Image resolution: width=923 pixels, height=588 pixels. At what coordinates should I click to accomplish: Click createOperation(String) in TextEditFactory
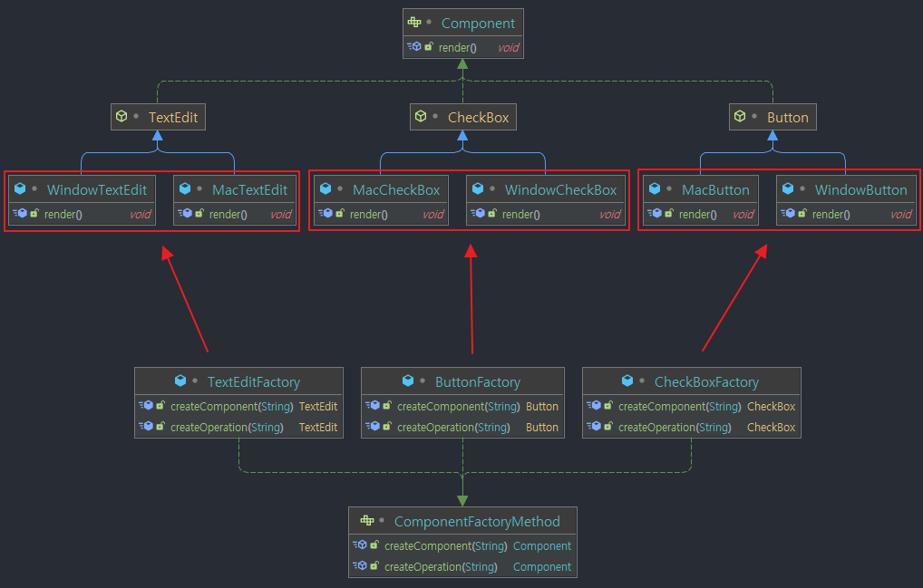click(x=227, y=428)
